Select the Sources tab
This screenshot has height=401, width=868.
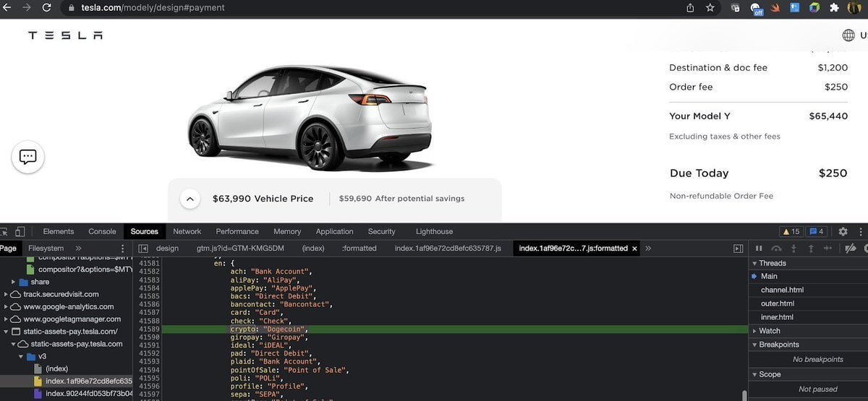pos(145,232)
